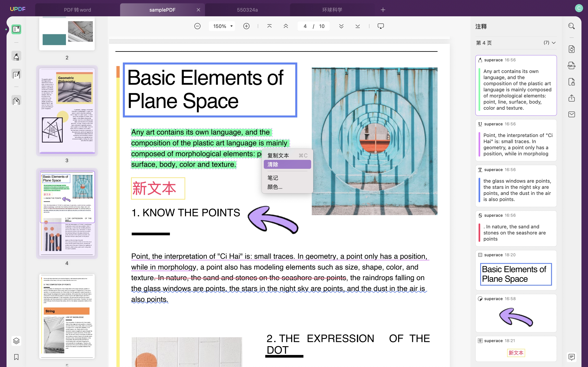Click fit-to-page navigation icon

coord(381,27)
